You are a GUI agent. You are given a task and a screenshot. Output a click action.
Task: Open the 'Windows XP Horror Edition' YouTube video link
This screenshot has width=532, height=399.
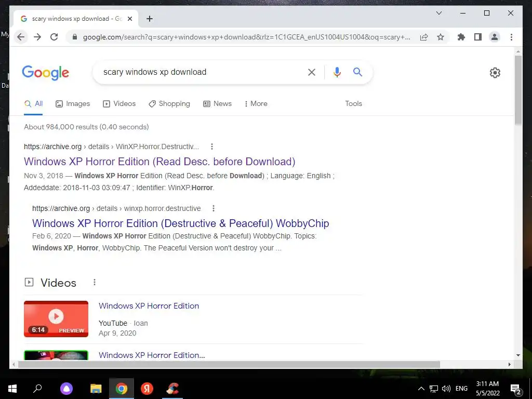click(x=149, y=305)
